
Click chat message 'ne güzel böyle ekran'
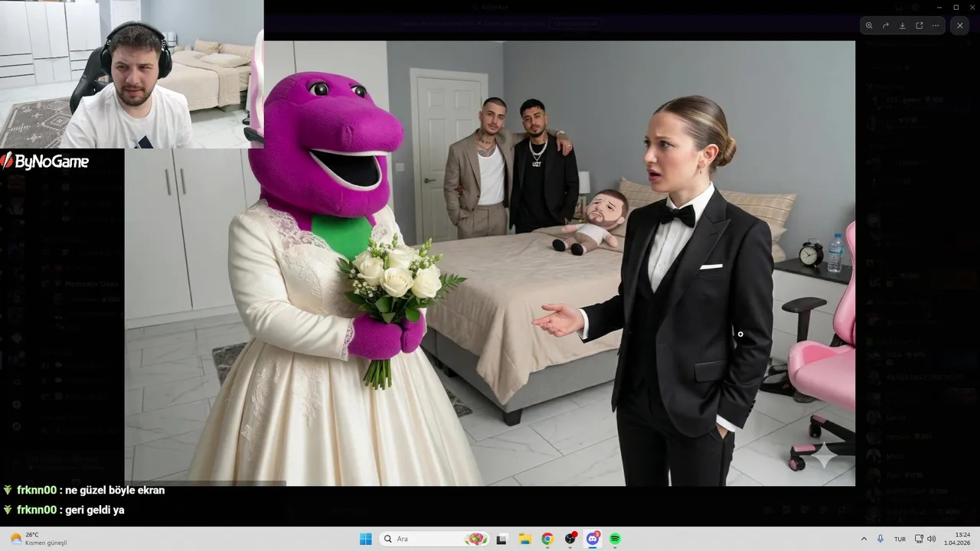[x=116, y=491]
